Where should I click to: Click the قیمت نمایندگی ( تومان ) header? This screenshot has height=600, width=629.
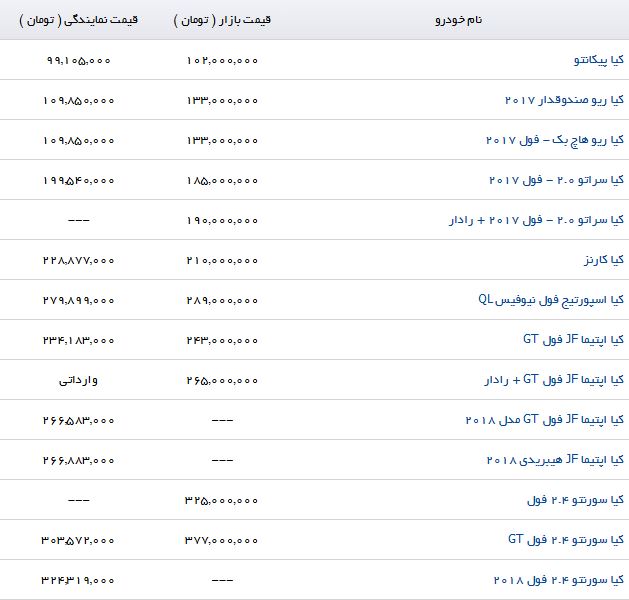[x=79, y=20]
